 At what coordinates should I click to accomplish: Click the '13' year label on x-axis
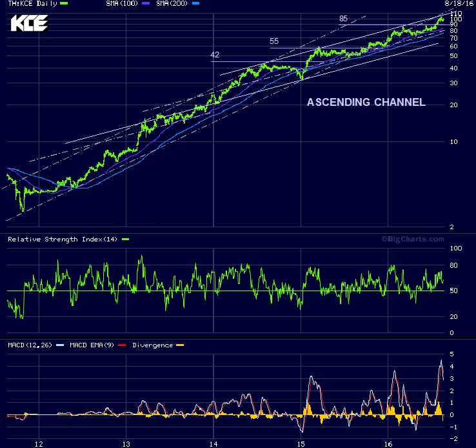pos(126,444)
